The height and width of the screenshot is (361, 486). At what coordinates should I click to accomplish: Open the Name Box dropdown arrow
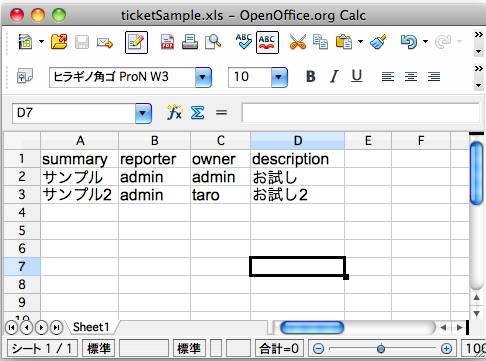(143, 113)
